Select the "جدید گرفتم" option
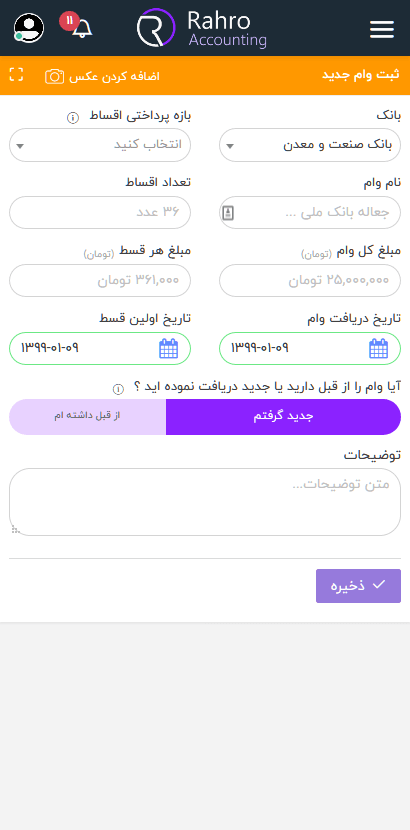This screenshot has width=410, height=830. click(284, 417)
